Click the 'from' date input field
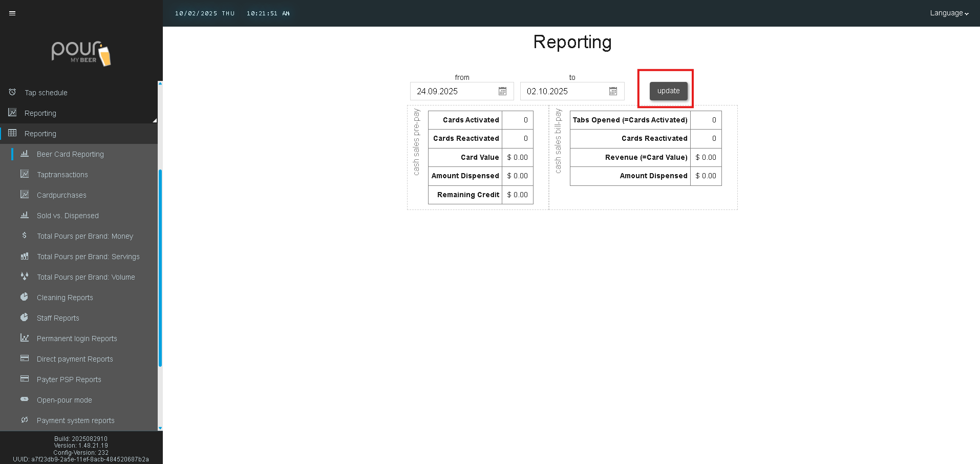The height and width of the screenshot is (464, 980). pyautogui.click(x=453, y=91)
